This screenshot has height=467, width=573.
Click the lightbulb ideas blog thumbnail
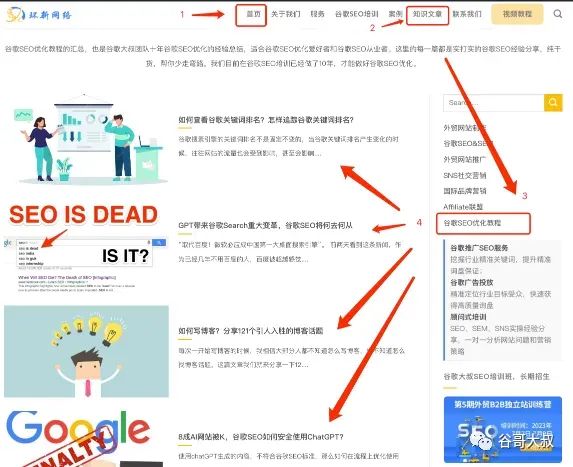point(86,352)
